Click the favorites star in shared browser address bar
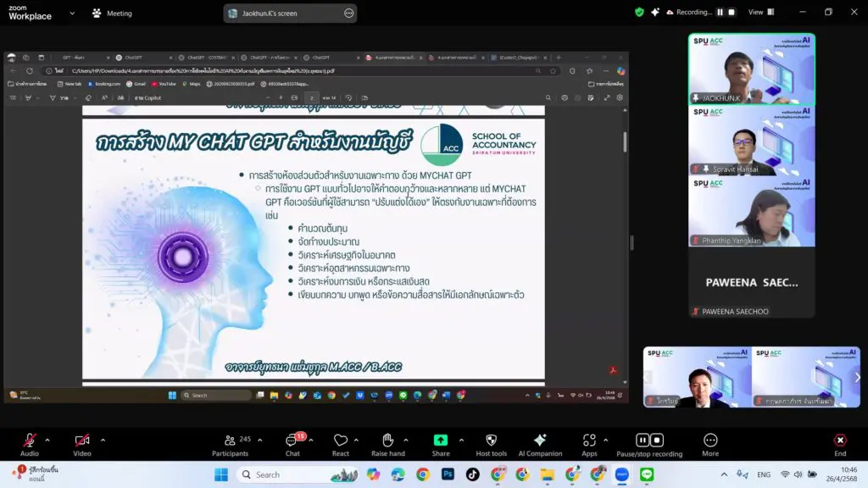 coord(553,71)
